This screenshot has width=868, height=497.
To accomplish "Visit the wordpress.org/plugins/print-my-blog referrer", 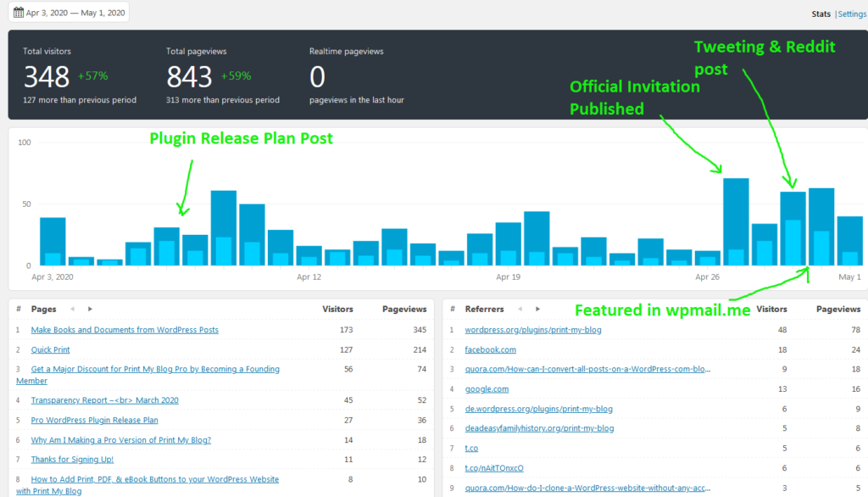I will point(533,330).
